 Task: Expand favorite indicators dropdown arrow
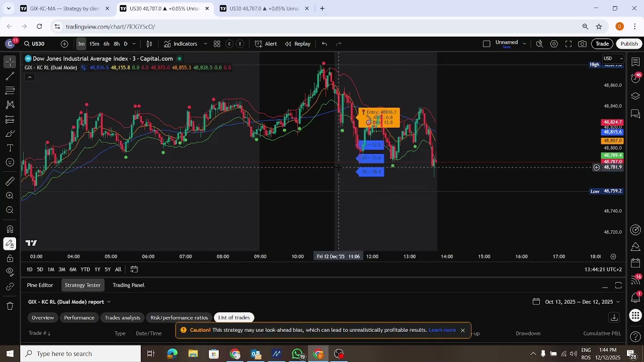(x=205, y=44)
